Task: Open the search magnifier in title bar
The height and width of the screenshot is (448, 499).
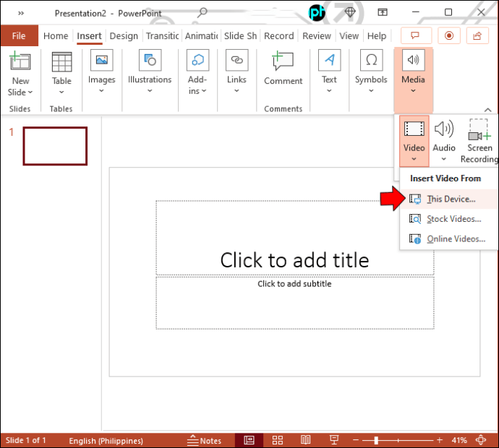Action: (202, 13)
